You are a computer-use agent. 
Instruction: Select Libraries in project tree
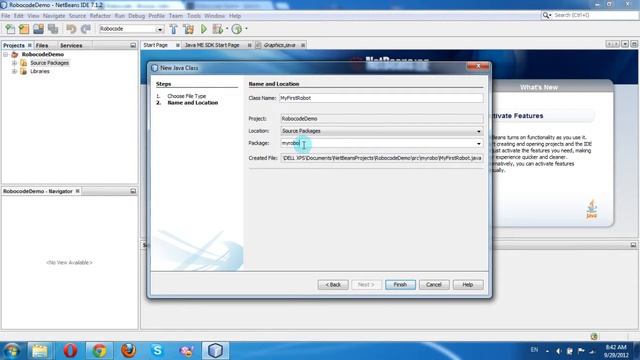[x=40, y=71]
